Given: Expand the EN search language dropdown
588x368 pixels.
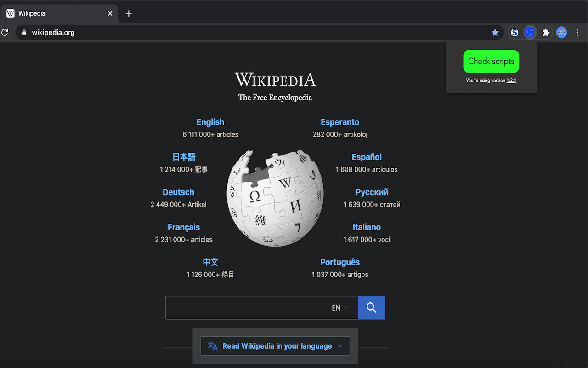Looking at the screenshot, I should pos(340,308).
